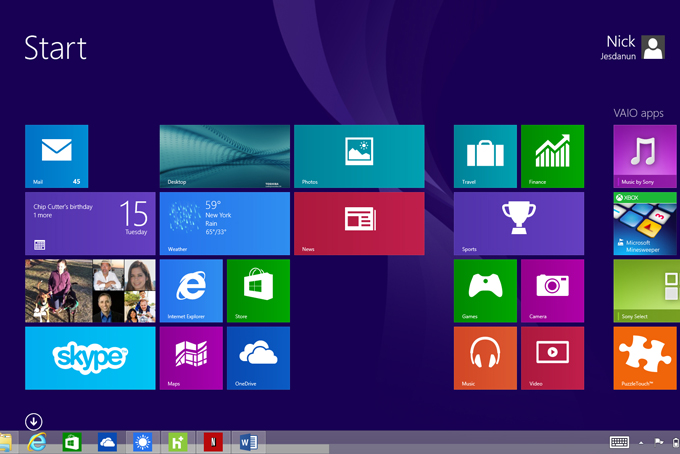Open the Travel tile
Image resolution: width=680 pixels, height=454 pixels.
click(485, 156)
